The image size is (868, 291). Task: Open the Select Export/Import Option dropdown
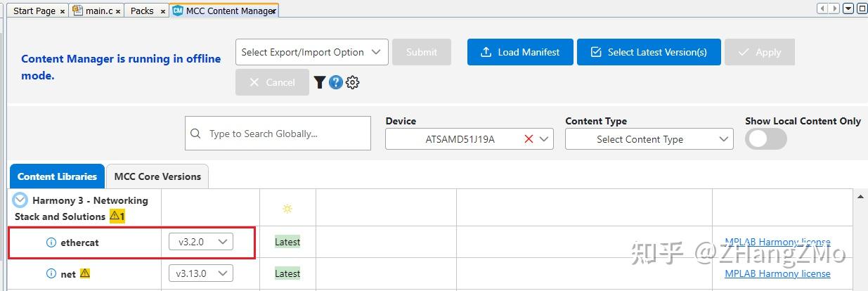pyautogui.click(x=311, y=52)
